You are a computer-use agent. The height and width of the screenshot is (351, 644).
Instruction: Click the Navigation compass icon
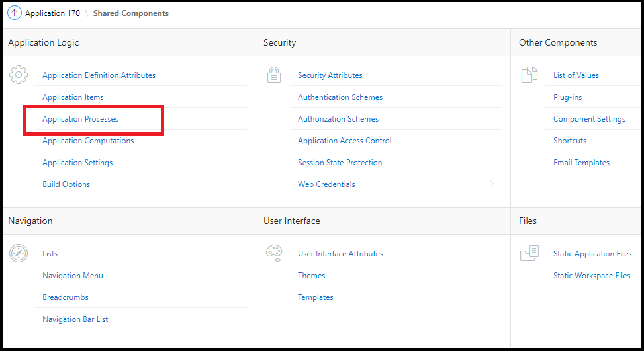19,253
